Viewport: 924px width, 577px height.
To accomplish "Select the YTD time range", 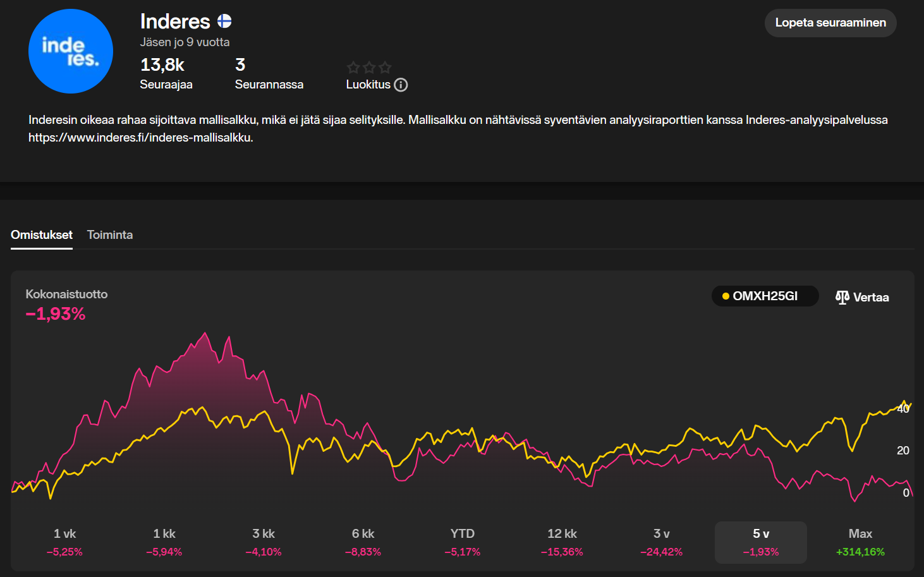I will pos(463,542).
